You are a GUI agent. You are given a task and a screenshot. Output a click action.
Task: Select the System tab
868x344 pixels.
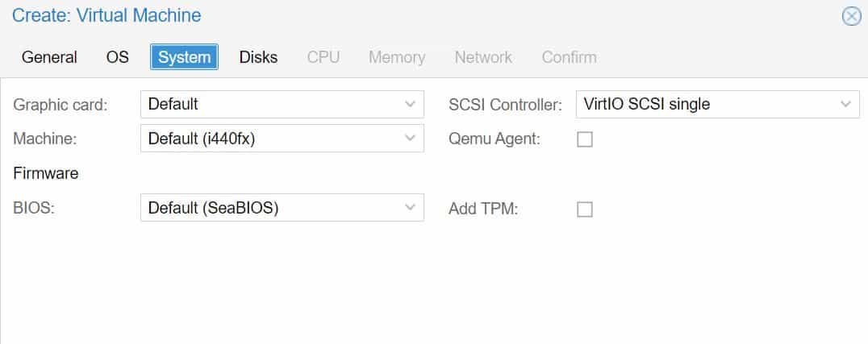(185, 57)
